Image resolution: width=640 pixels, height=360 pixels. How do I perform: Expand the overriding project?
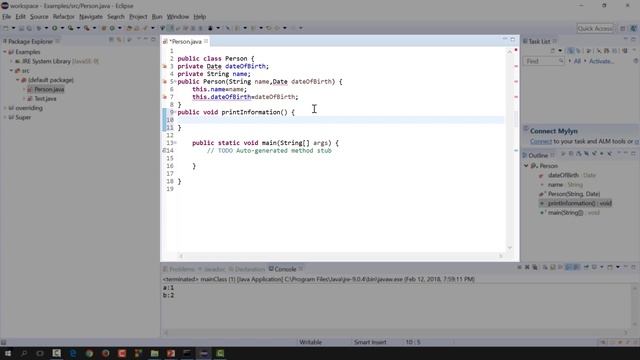(x=5, y=108)
